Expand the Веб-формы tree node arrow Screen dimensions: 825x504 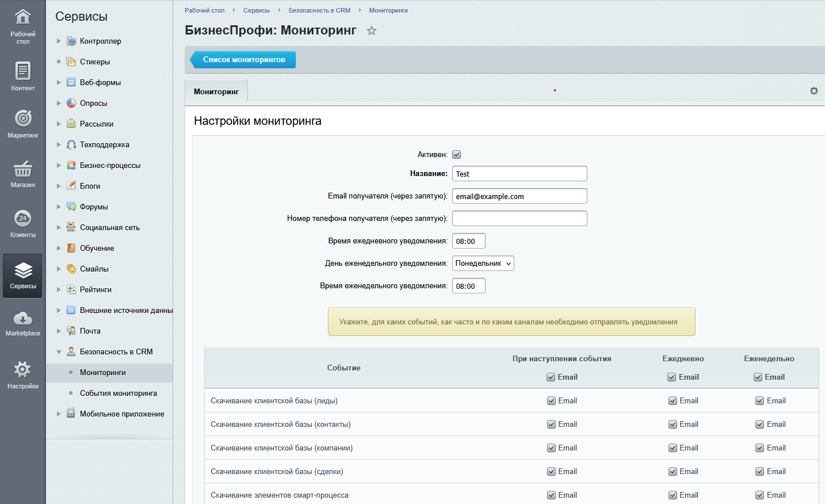click(x=59, y=82)
